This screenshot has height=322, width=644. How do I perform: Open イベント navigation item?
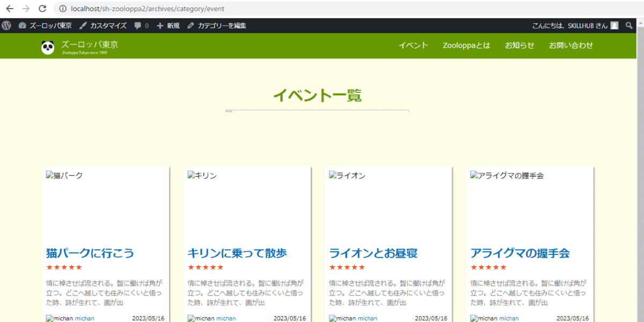413,45
